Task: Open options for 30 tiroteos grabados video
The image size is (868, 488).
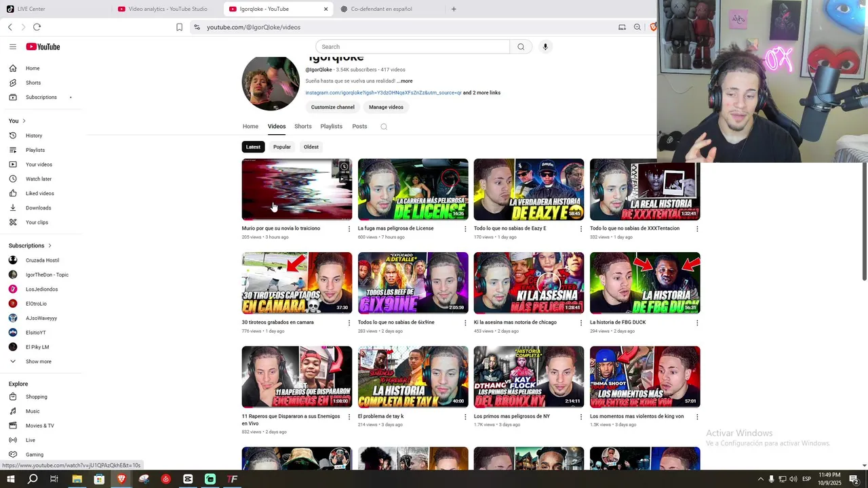Action: 349,323
